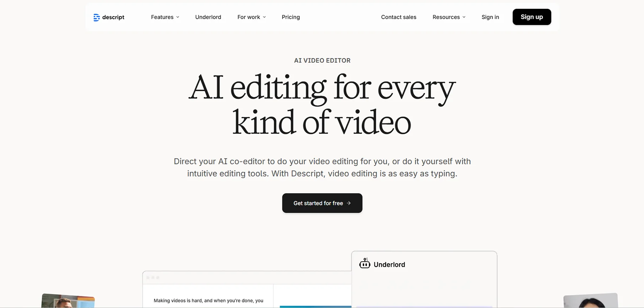Open the Pricing page
Viewport: 644px width, 308px height.
(x=291, y=17)
